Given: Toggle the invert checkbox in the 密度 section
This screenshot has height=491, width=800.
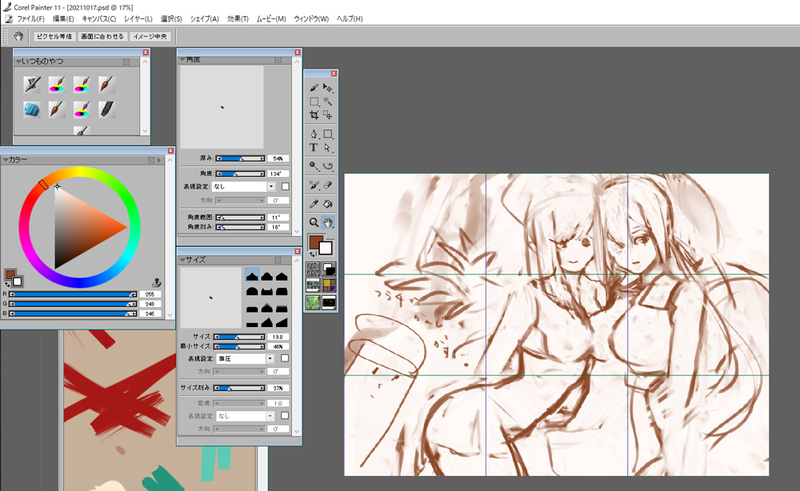Looking at the screenshot, I should point(285,415).
